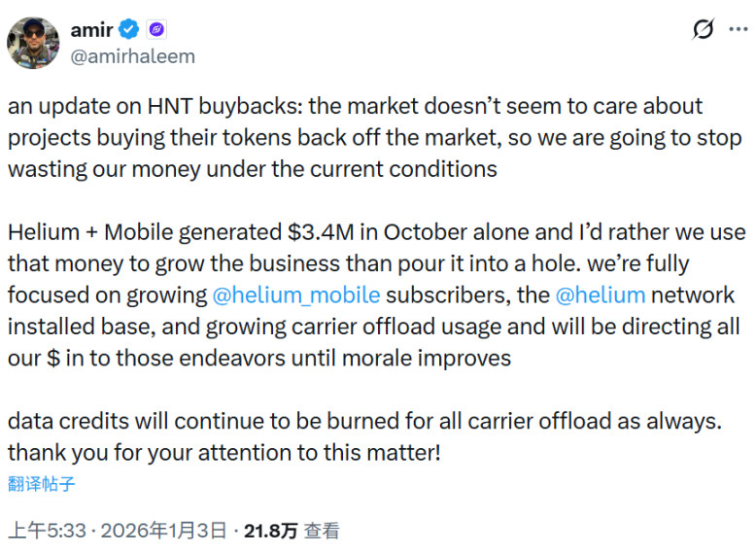
Task: Open the @amirhaleem handle link
Action: (x=132, y=56)
